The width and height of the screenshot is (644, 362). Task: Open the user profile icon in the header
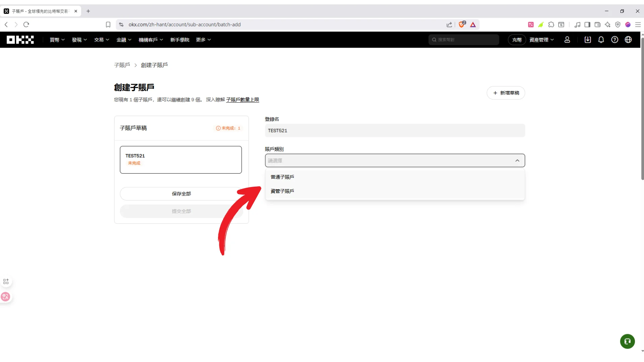point(567,40)
